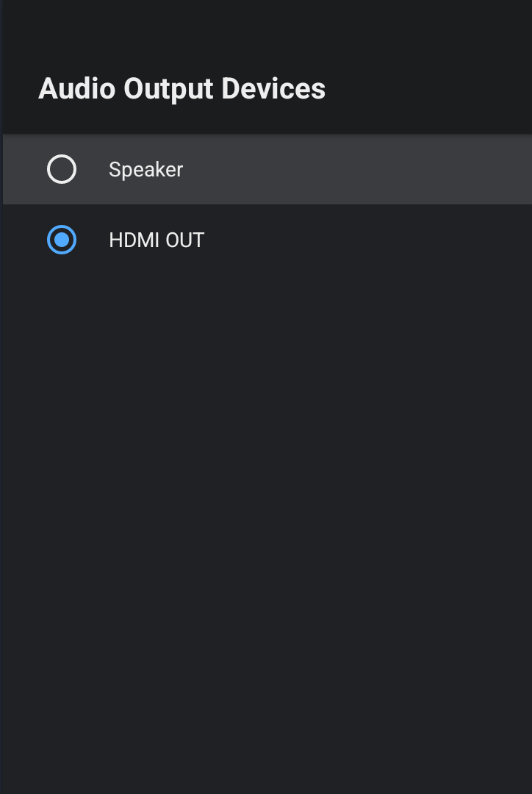This screenshot has height=794, width=532.
Task: Enable the unselected Speaker option
Action: pos(62,170)
